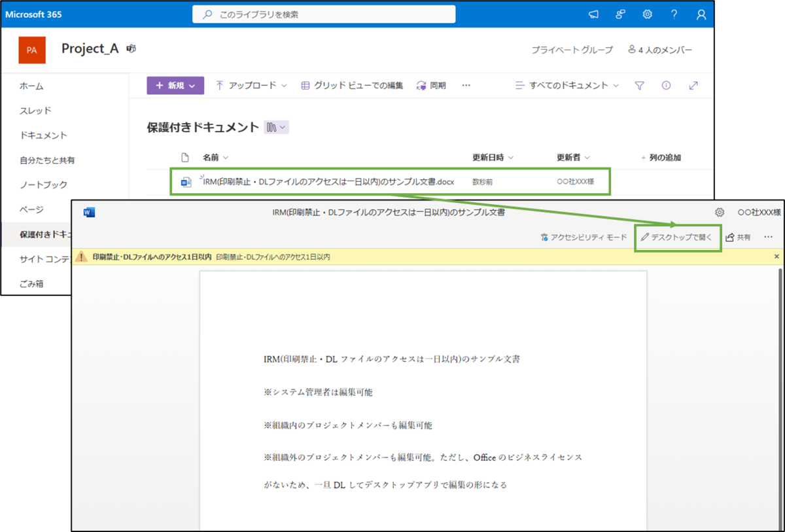Click the megaphone announcements icon in header

coord(593,14)
